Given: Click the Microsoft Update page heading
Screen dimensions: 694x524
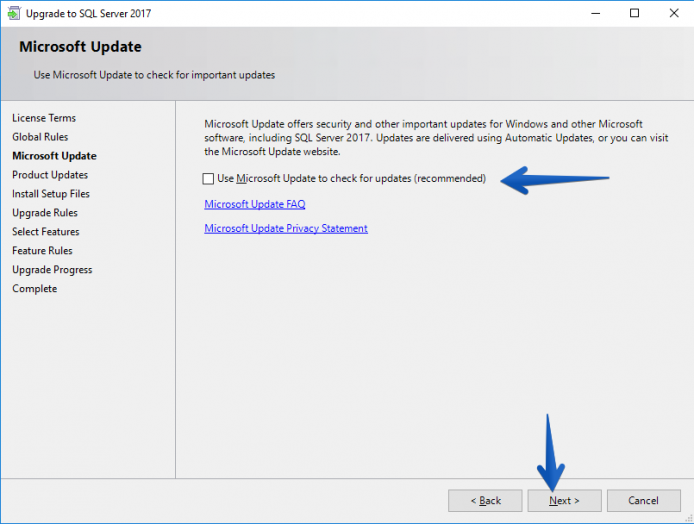Looking at the screenshot, I should [x=80, y=47].
